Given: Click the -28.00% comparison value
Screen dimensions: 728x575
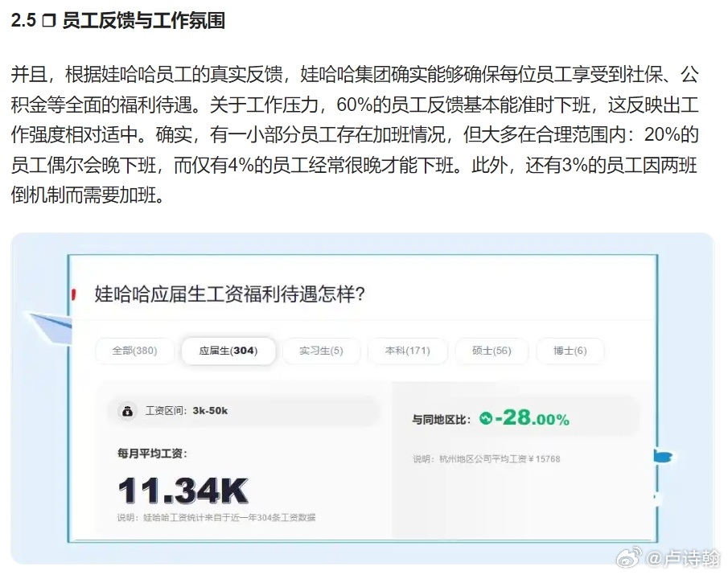Looking at the screenshot, I should (x=532, y=417).
